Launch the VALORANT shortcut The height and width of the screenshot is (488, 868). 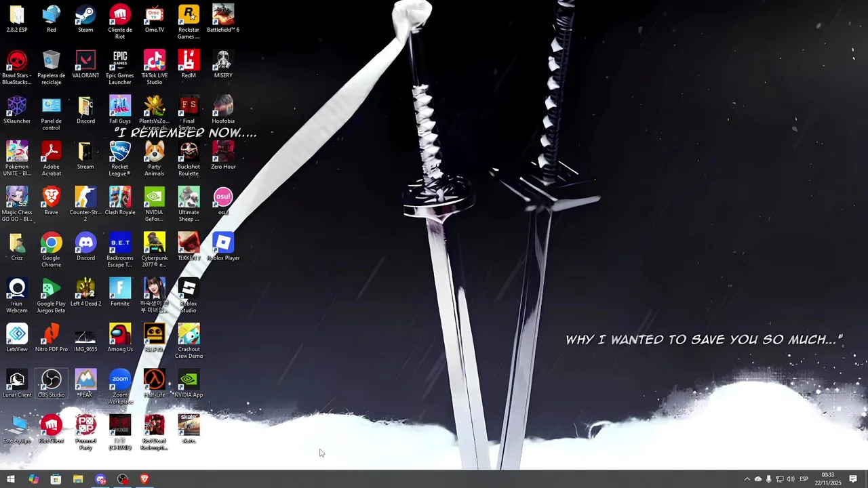85,64
